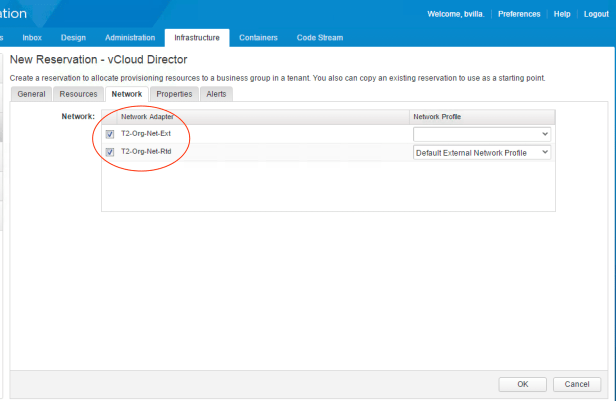Open the Administration section
The width and height of the screenshot is (616, 401).
pyautogui.click(x=130, y=38)
